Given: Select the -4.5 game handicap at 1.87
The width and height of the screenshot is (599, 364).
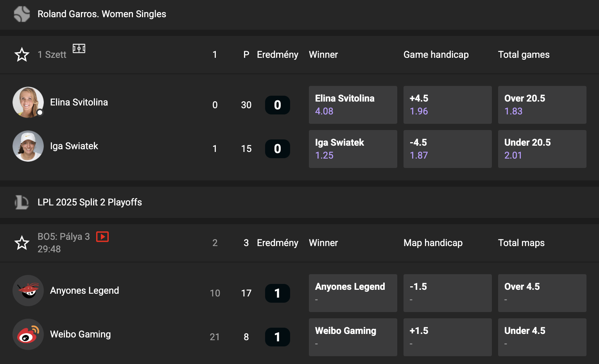Looking at the screenshot, I should click(x=448, y=149).
